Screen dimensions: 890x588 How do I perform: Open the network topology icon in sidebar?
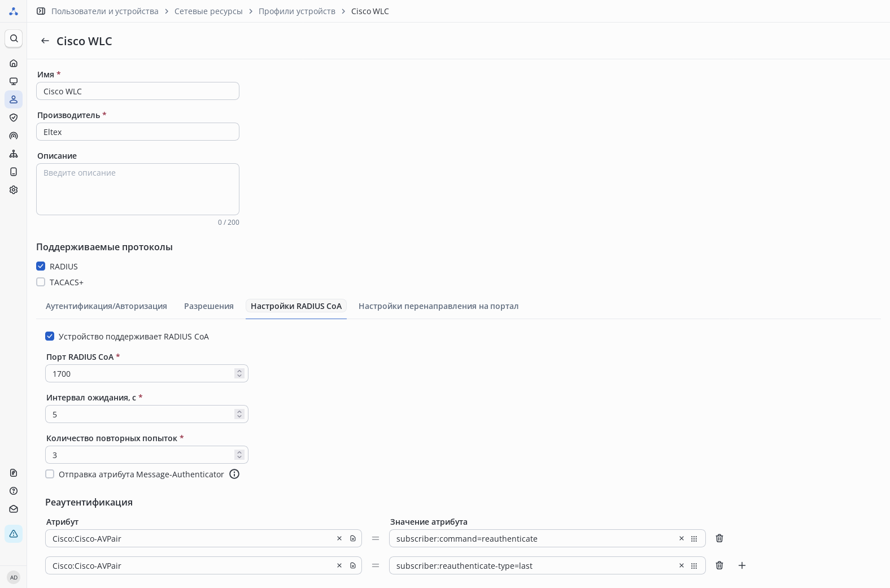click(x=14, y=154)
